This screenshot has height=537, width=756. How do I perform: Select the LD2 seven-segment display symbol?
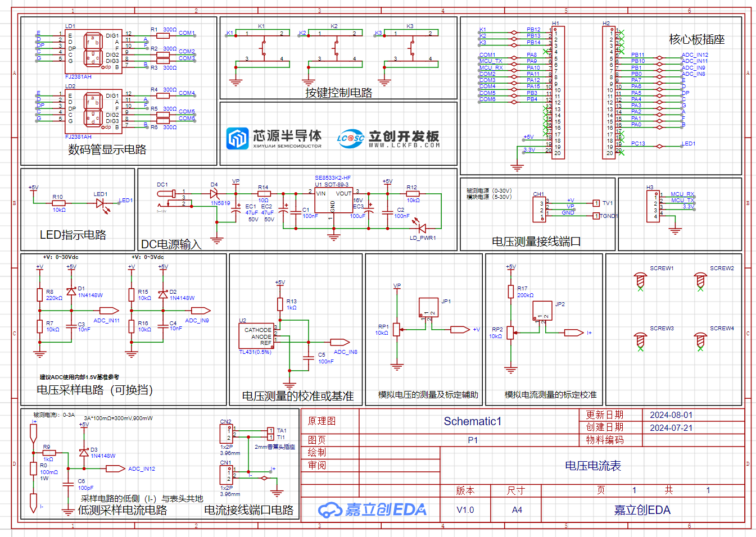93,111
